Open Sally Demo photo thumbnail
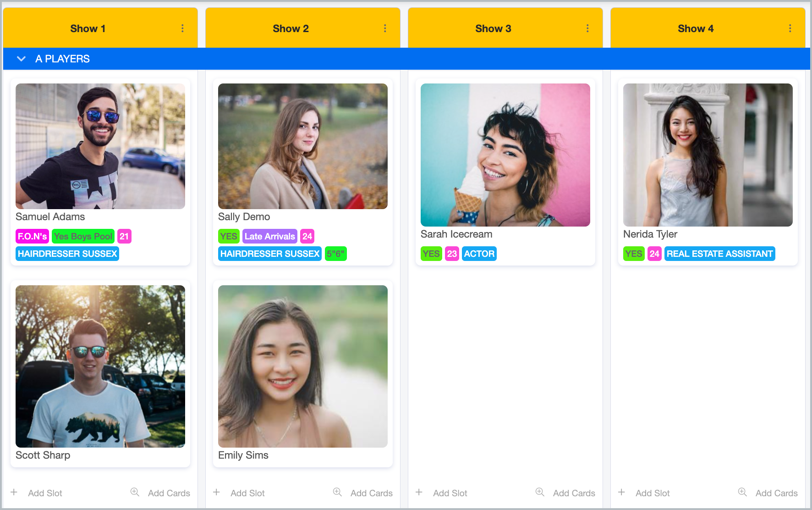Viewport: 812px width, 510px height. click(x=303, y=146)
